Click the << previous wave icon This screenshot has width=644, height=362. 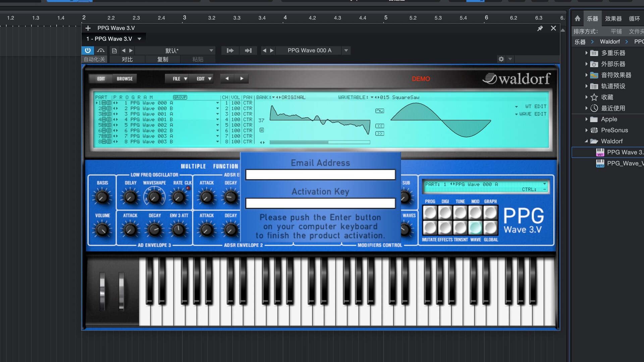[380, 126]
